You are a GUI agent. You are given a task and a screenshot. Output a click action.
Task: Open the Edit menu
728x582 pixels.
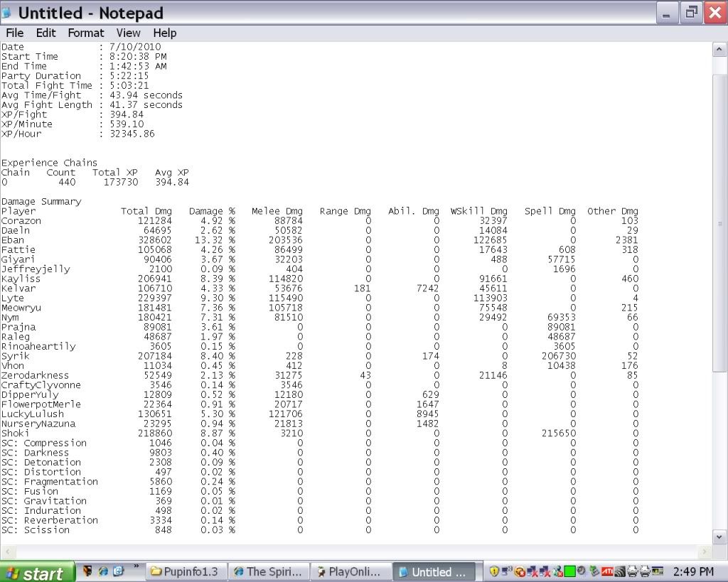(x=46, y=33)
